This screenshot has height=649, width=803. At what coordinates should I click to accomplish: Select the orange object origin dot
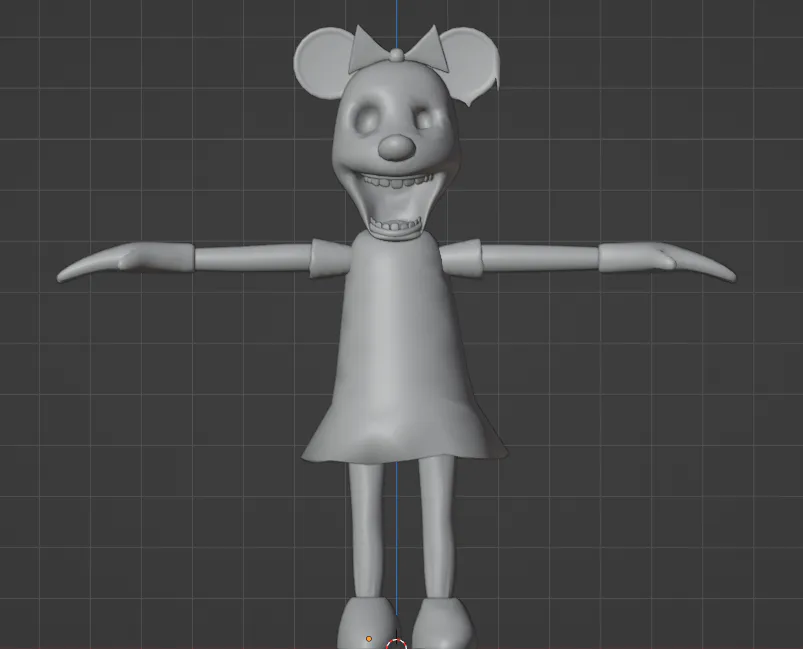[x=369, y=639]
